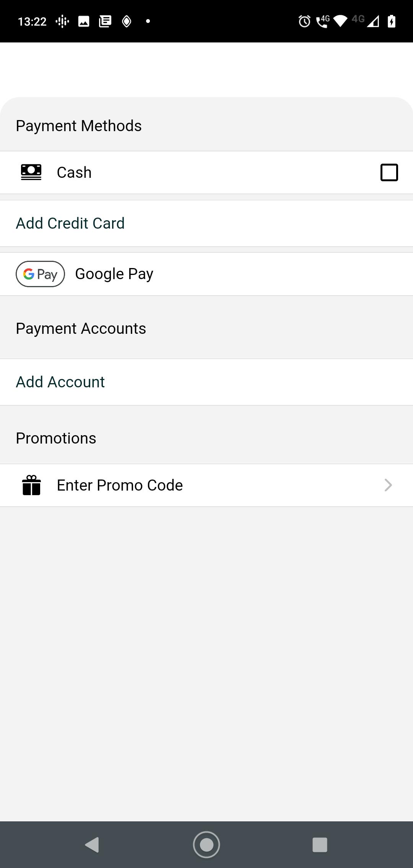Tap the gift box promo icon
The width and height of the screenshot is (413, 868).
[x=31, y=485]
